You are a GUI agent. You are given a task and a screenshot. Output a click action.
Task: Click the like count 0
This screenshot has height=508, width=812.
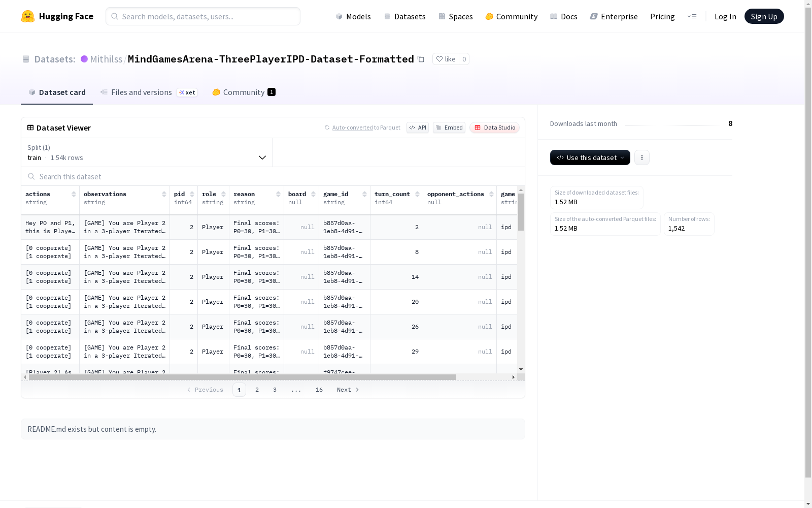tap(464, 59)
